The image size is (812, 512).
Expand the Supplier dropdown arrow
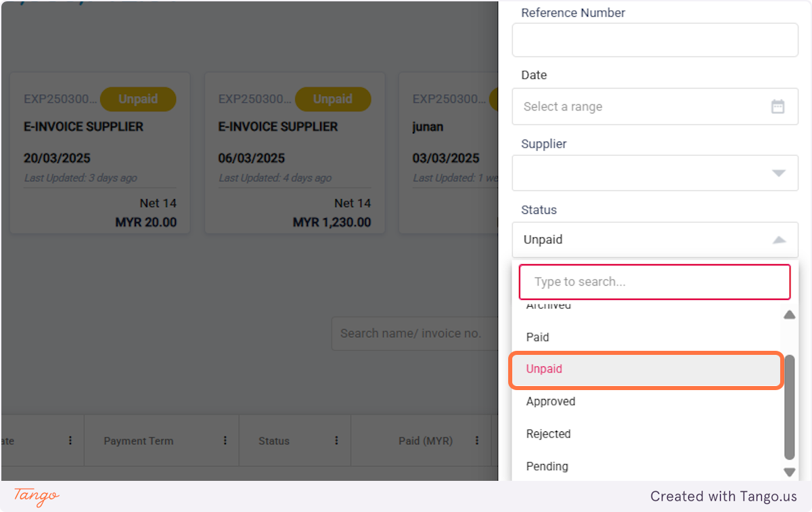pyautogui.click(x=779, y=173)
